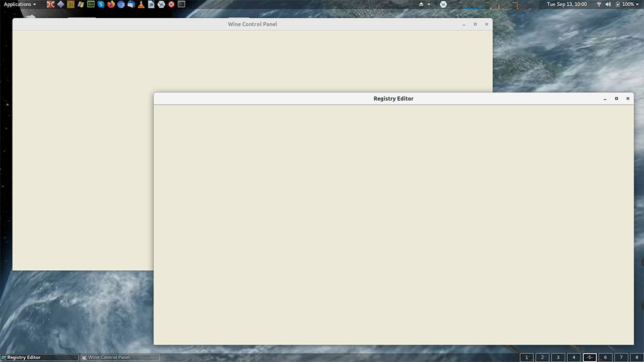Click the Wine Control Panel title bar
The image size is (644, 362).
tap(253, 25)
